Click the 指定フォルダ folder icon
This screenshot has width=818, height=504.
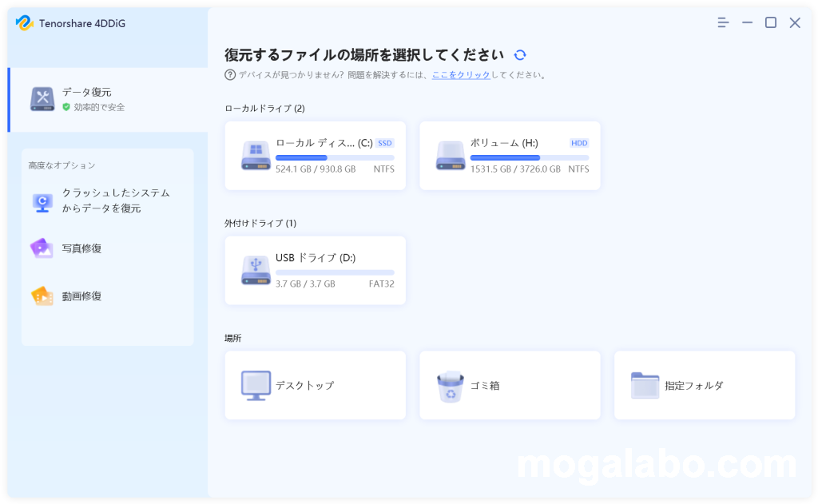point(645,386)
